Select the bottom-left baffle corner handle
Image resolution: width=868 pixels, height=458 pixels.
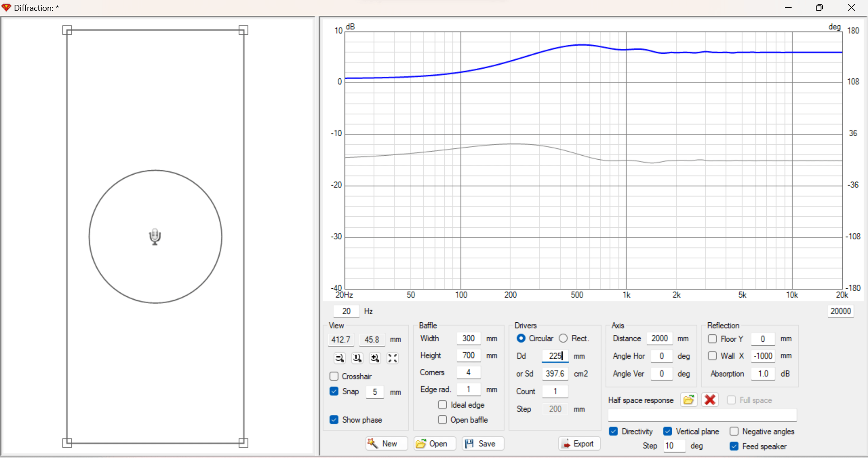tap(67, 443)
